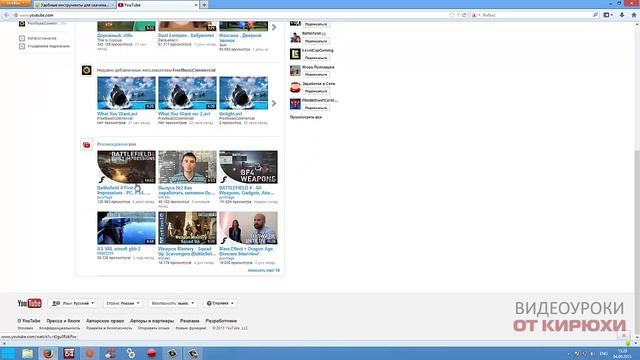Viewport: 640px width, 360px height.
Task: Open the Delight.avi video thumbnail
Action: click(x=244, y=93)
